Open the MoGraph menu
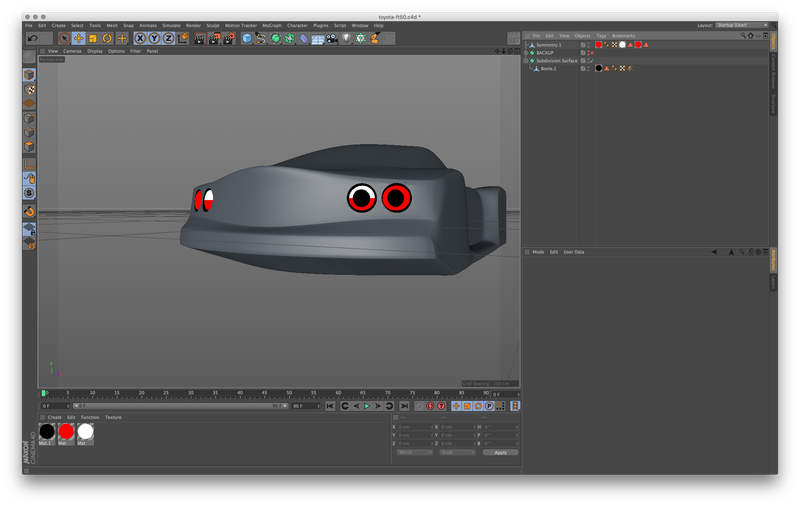 pos(272,26)
